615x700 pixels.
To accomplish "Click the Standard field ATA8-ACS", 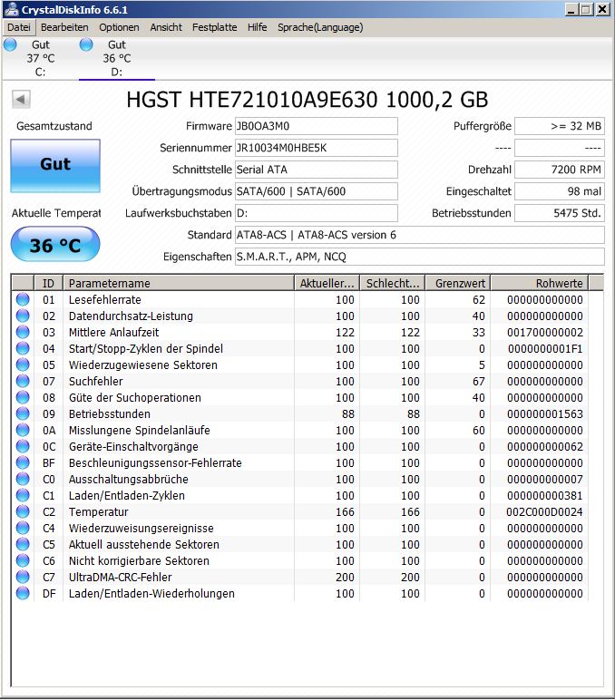I will (420, 235).
